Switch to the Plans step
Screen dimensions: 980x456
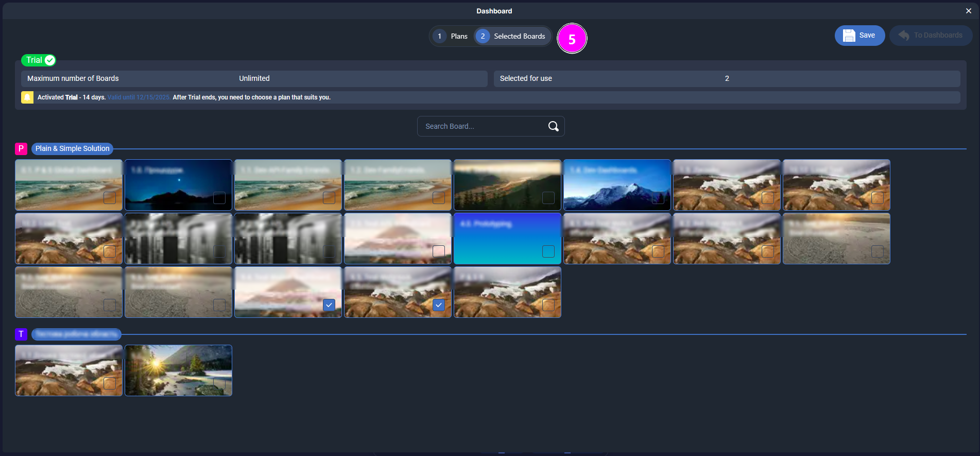(x=451, y=36)
